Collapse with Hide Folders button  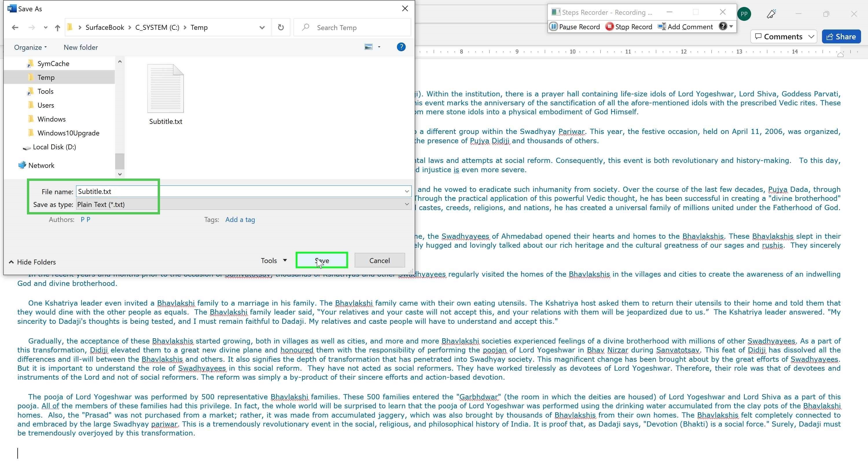32,262
